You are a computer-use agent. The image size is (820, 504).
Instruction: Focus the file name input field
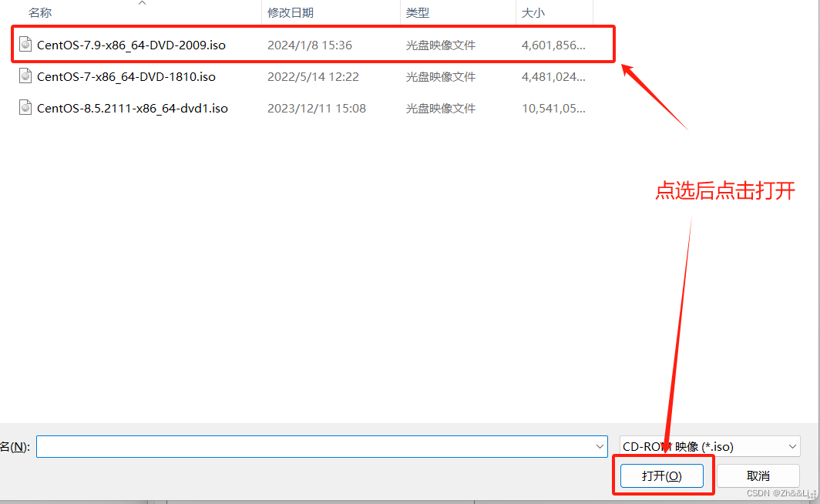click(x=321, y=446)
